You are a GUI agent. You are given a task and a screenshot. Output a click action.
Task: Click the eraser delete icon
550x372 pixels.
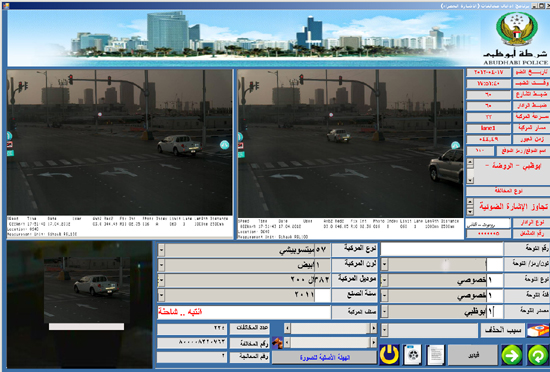click(538, 331)
